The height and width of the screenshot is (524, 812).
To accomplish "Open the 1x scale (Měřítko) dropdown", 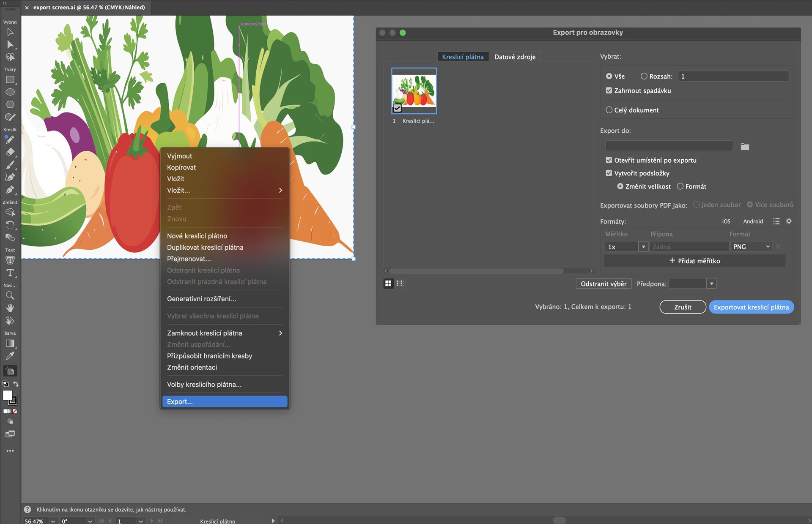I will click(x=643, y=246).
